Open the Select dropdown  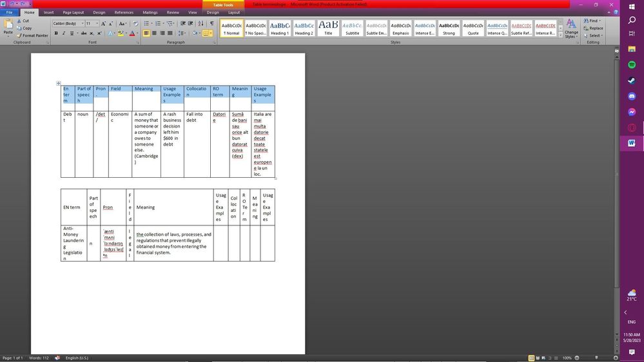(x=593, y=35)
